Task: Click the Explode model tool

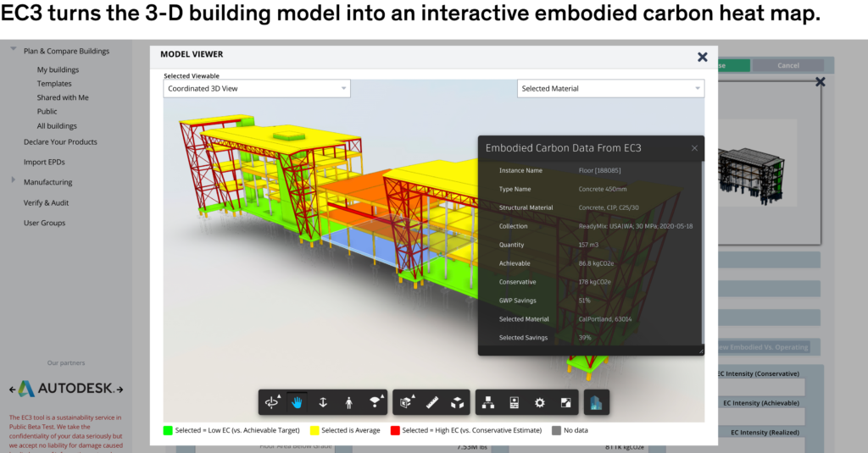Action: tap(457, 403)
